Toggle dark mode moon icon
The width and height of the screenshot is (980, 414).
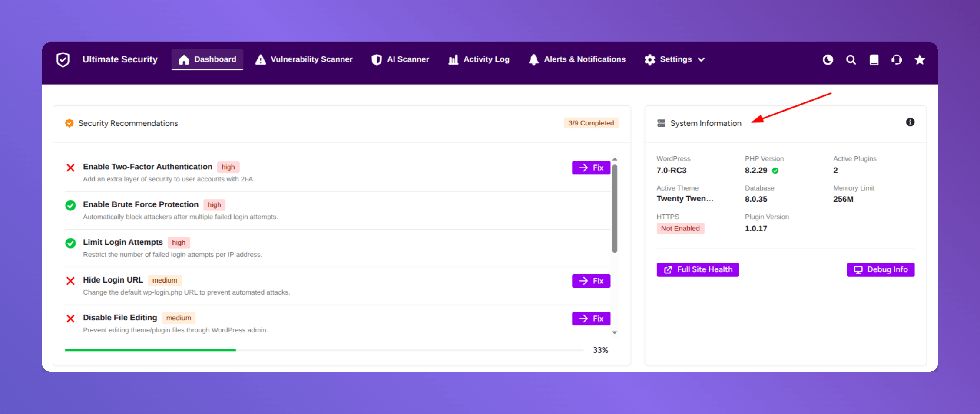[x=828, y=60]
